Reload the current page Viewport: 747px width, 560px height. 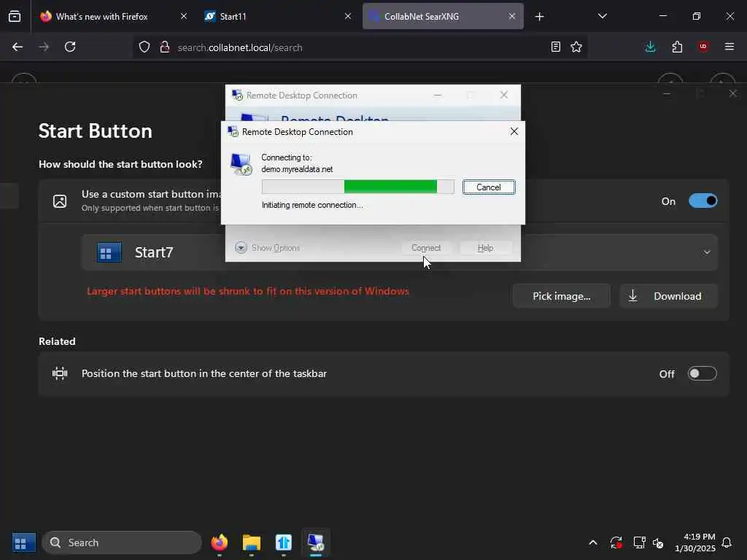(x=70, y=47)
